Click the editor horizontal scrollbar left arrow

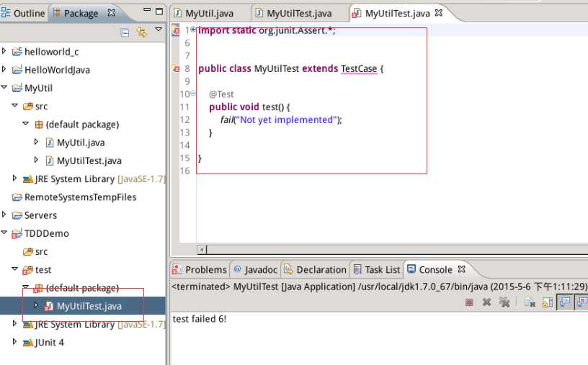point(202,250)
